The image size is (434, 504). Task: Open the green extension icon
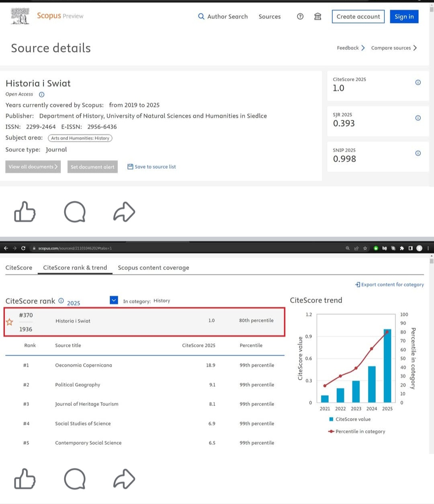pos(376,248)
